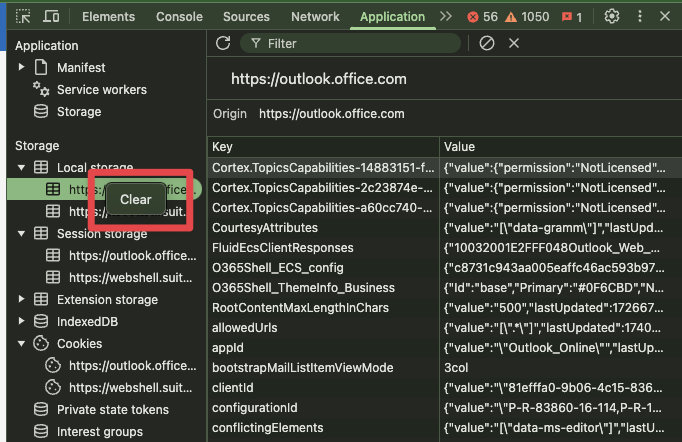Click the delete selected X icon
Image resolution: width=682 pixels, height=442 pixels.
[514, 43]
